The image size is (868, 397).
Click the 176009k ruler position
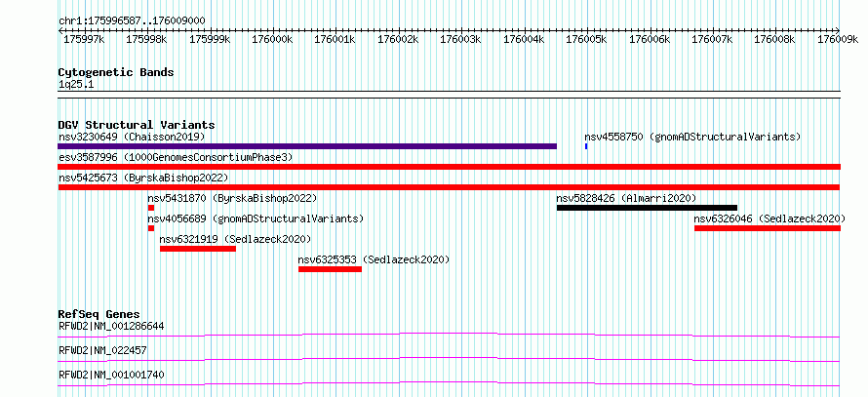(838, 39)
